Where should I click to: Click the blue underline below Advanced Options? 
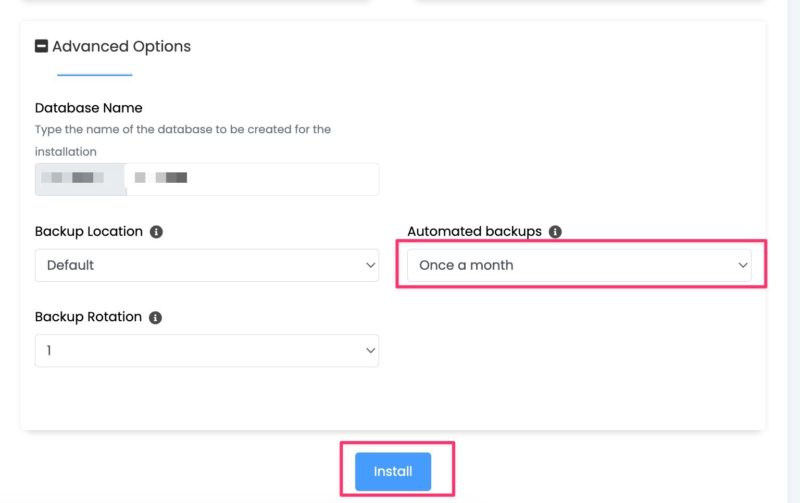pos(94,75)
